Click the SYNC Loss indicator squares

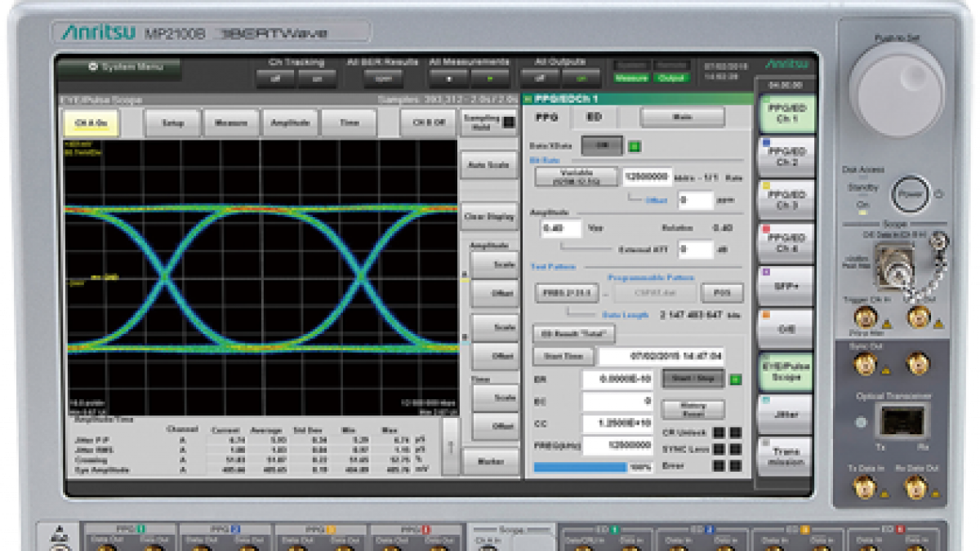click(x=726, y=449)
